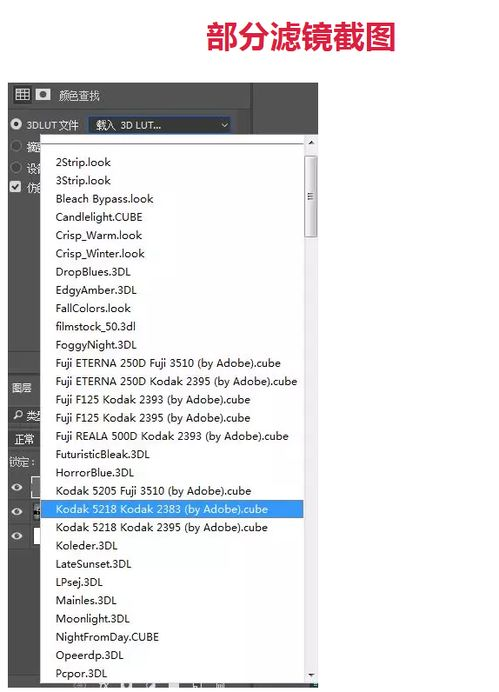Click the mask icon in properties panel
Screen dimensions: 499x692
pos(43,94)
